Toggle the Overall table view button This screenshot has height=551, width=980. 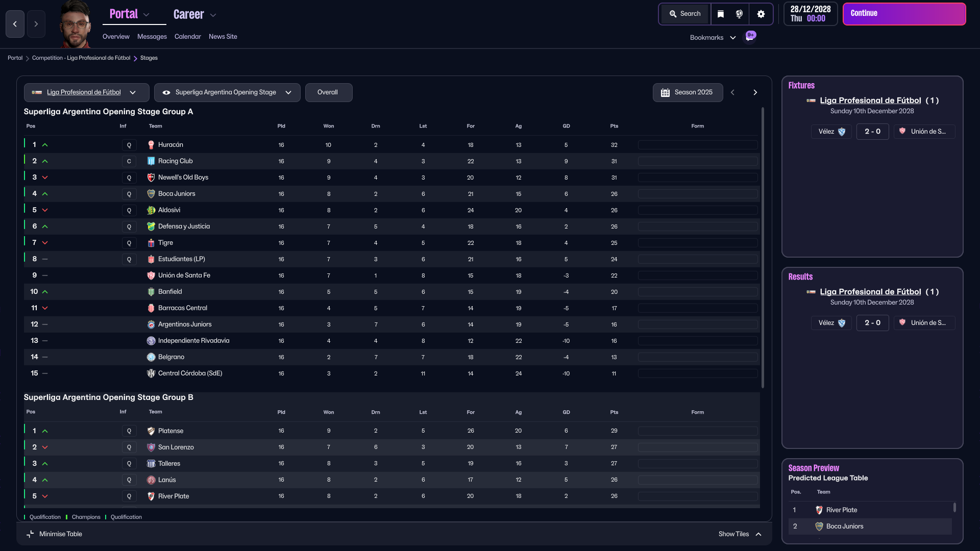[x=328, y=92]
